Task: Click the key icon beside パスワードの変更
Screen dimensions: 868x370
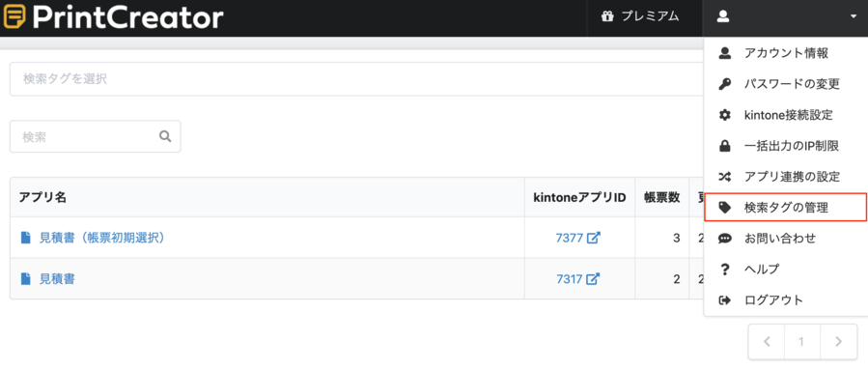Action: pyautogui.click(x=725, y=84)
